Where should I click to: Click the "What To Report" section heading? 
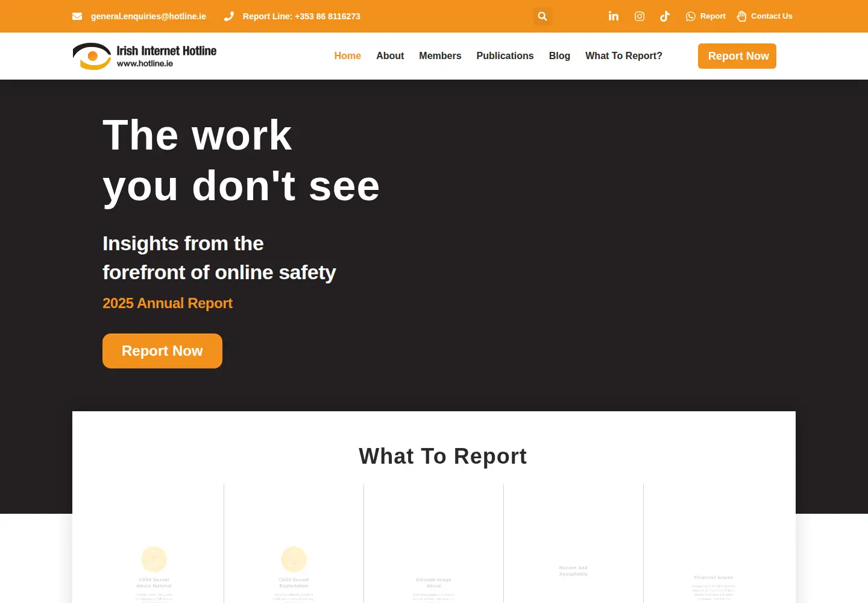click(442, 456)
